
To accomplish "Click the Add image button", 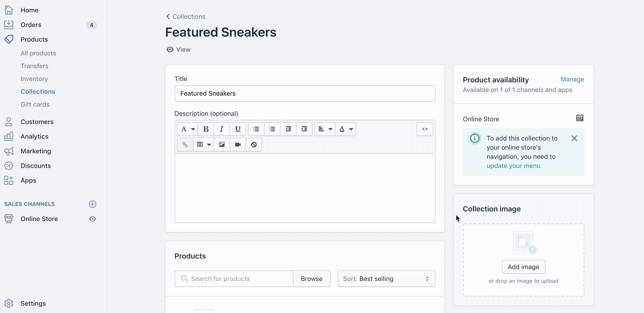I will [x=523, y=267].
